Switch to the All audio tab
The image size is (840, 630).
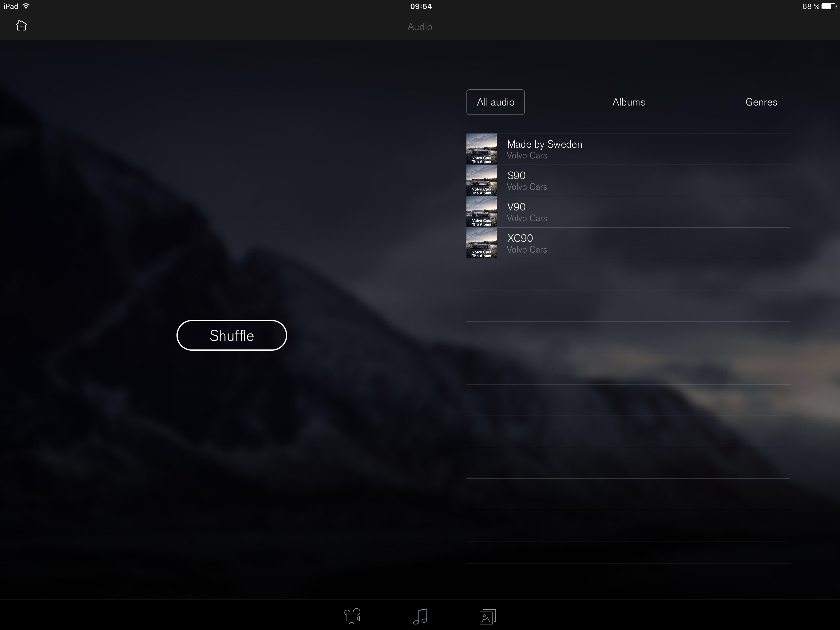tap(495, 102)
